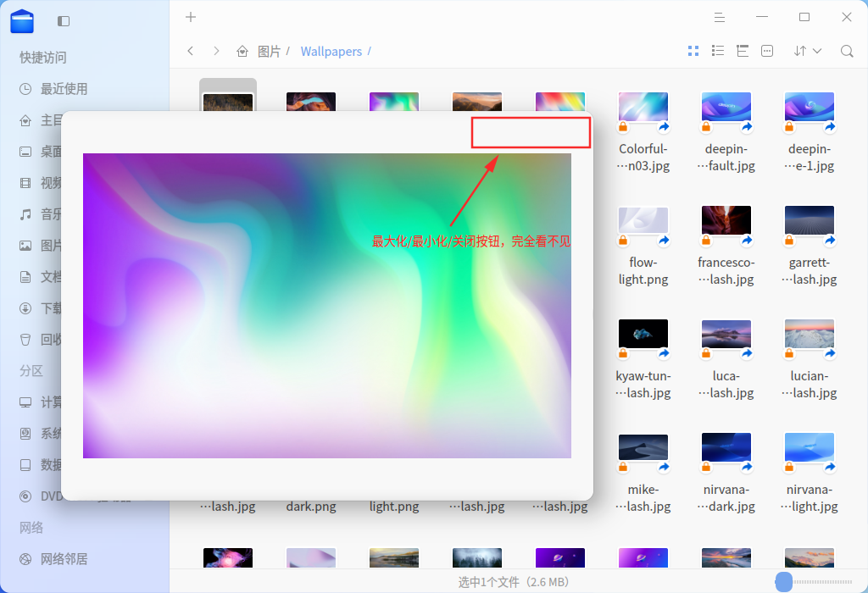This screenshot has width=868, height=593.
Task: Click the Wallpapers breadcrumb segment
Action: [331, 52]
